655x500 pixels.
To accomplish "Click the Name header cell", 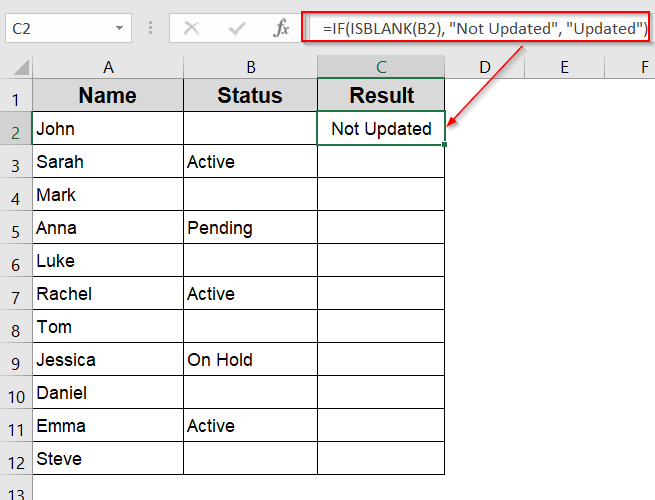I will pyautogui.click(x=108, y=95).
